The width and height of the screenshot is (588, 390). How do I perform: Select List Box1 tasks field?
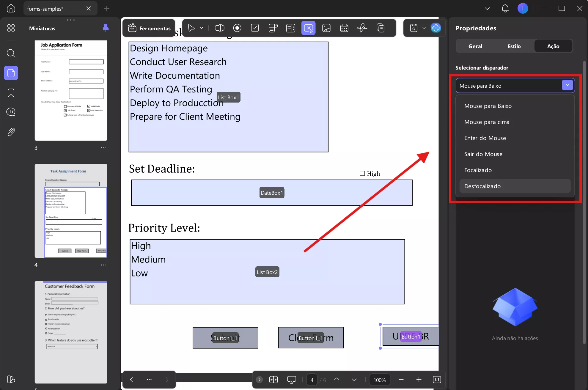coord(228,97)
